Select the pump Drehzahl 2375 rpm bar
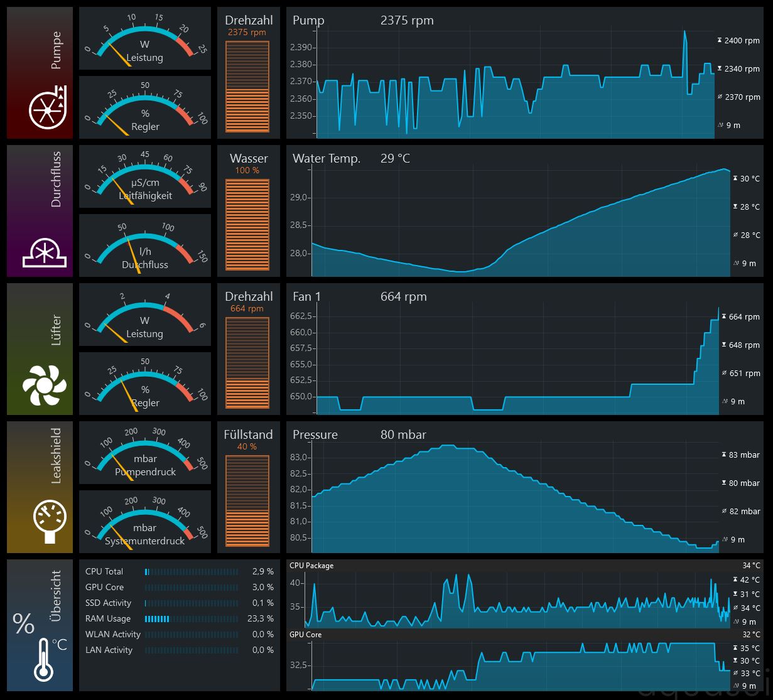The width and height of the screenshot is (773, 700). click(x=247, y=86)
